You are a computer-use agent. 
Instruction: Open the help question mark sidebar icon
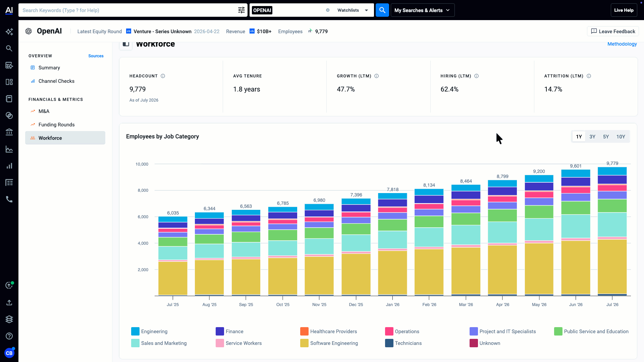coord(9,336)
